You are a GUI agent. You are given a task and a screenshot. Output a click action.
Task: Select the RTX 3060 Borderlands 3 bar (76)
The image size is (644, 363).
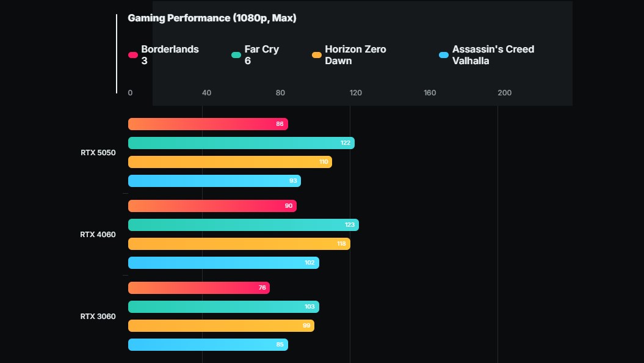click(x=199, y=288)
